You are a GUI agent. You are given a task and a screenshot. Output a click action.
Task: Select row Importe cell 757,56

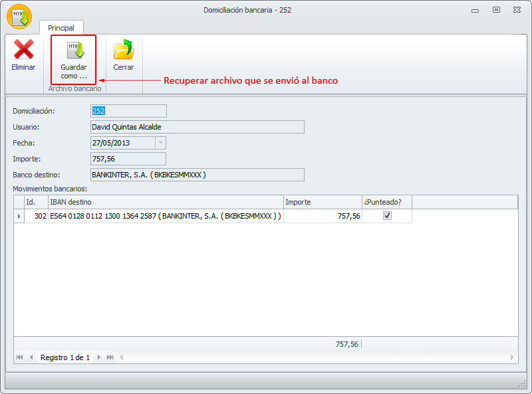tap(323, 216)
